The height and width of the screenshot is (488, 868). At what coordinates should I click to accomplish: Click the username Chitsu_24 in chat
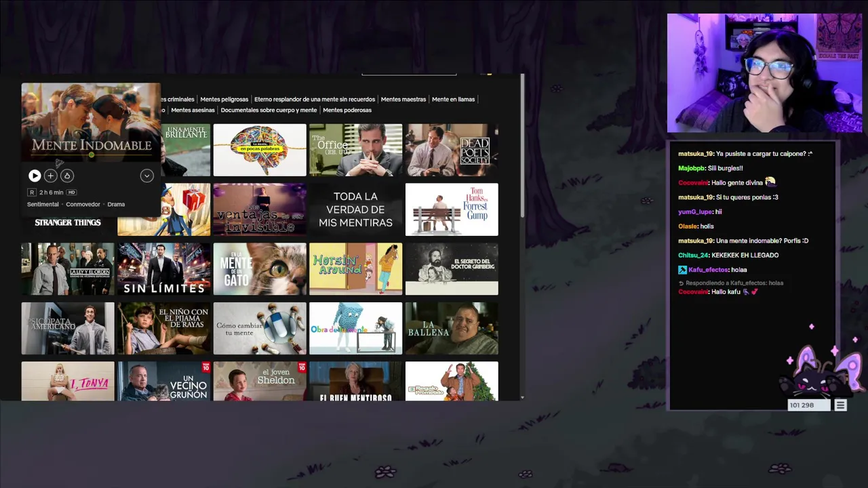point(694,255)
